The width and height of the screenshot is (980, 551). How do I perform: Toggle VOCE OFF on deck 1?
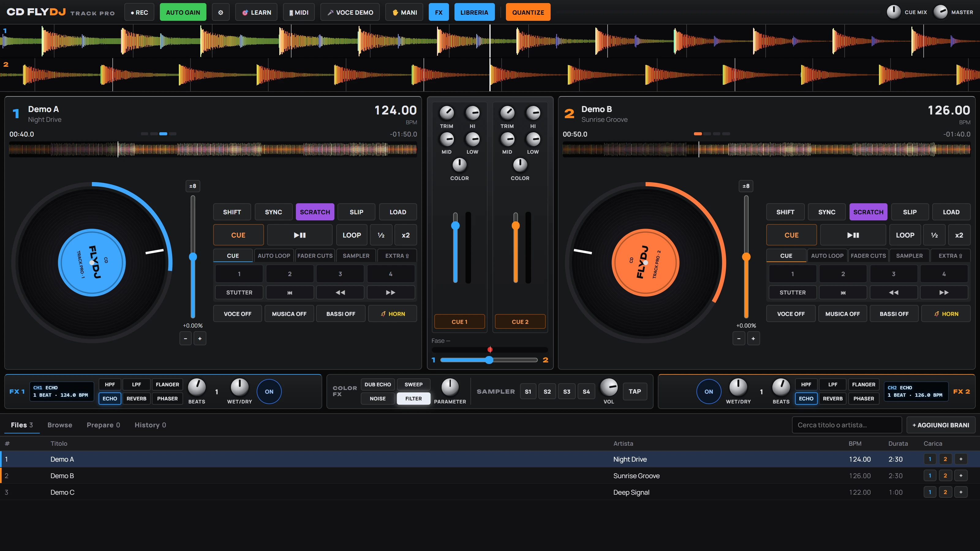coord(237,314)
